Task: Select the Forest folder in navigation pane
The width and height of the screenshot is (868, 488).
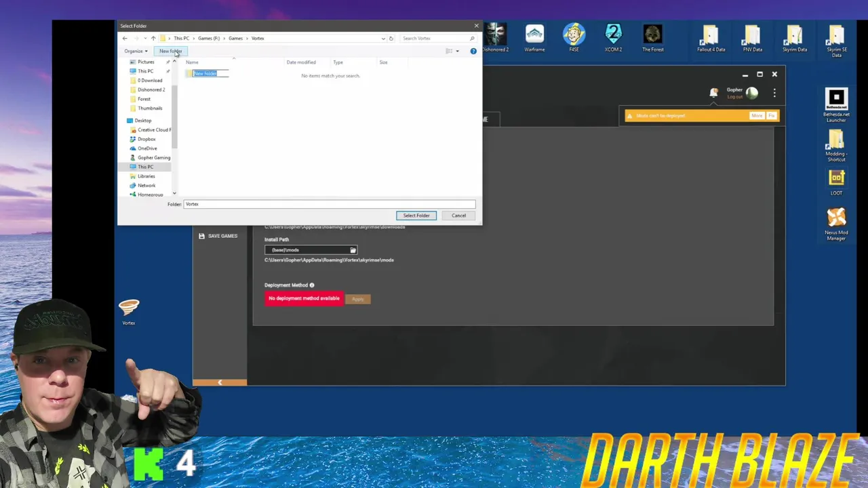Action: (x=144, y=99)
